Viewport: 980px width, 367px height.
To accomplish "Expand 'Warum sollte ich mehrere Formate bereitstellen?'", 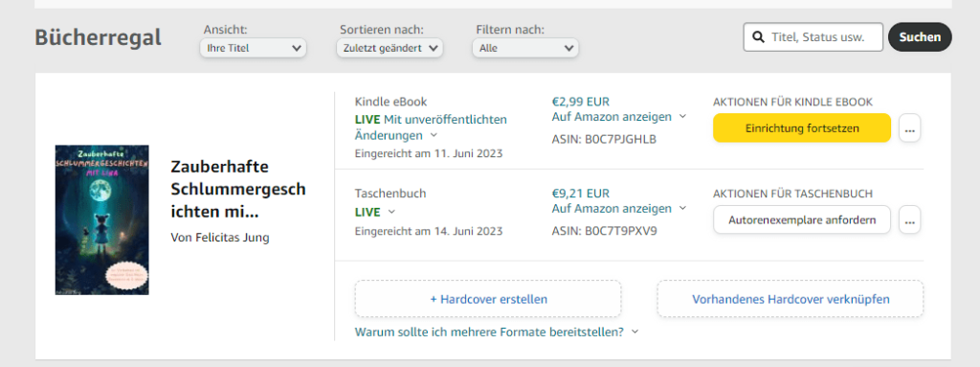I will (x=497, y=332).
